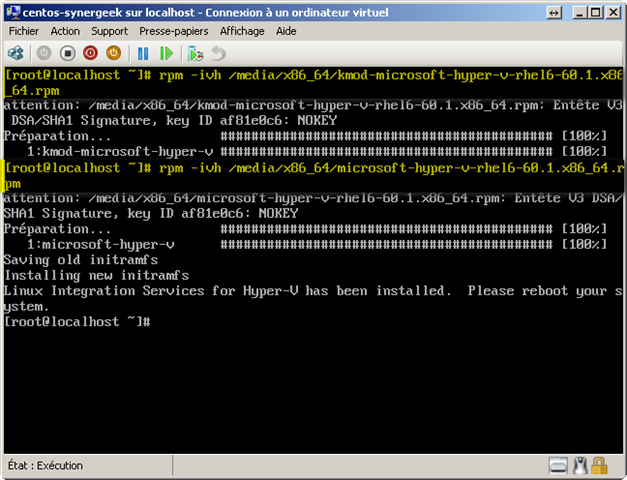Click the 'Saving old initramfs' line

point(81,260)
